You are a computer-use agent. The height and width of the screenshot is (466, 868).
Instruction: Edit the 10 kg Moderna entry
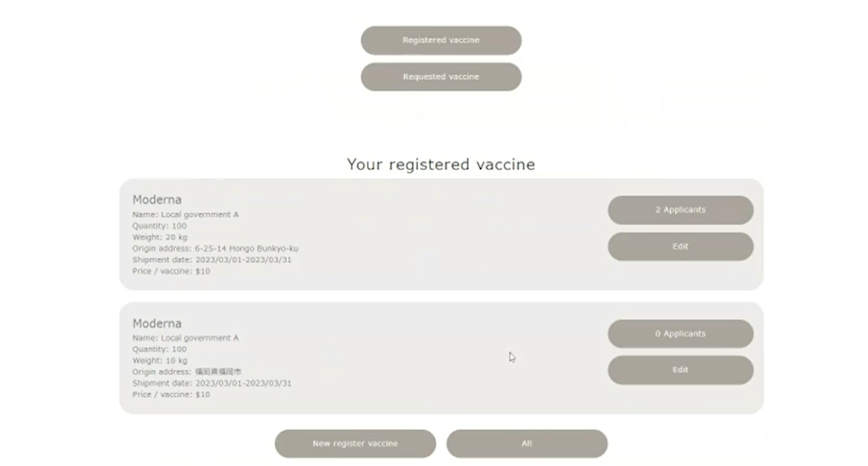pos(681,370)
